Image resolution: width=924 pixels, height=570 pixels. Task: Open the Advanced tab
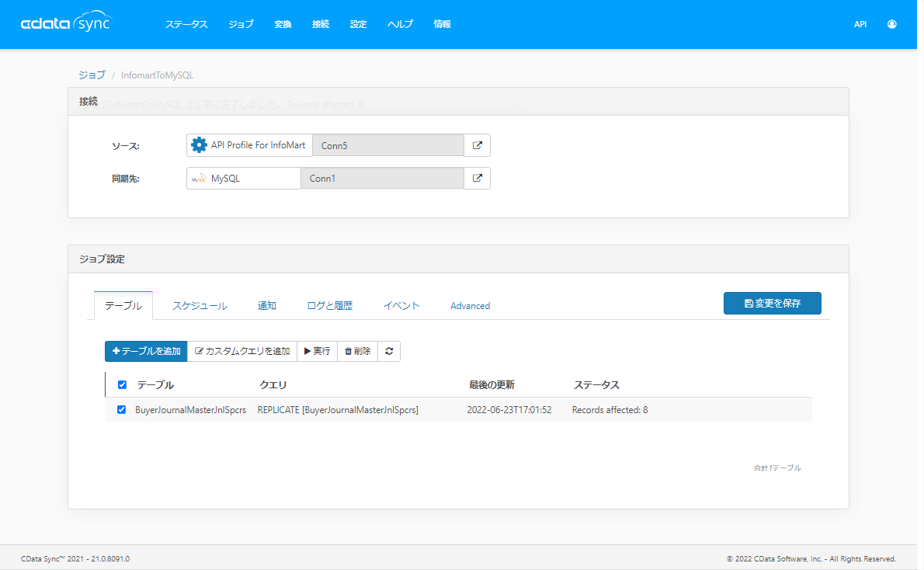[x=470, y=306]
